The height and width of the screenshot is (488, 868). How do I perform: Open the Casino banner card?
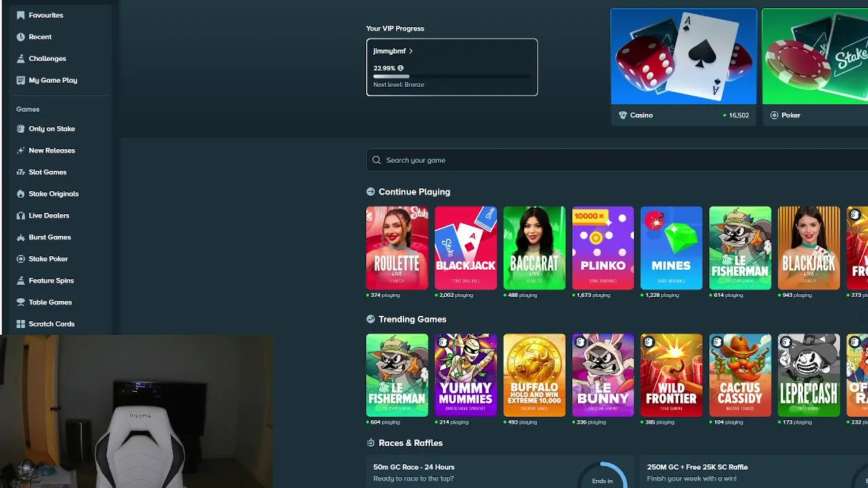[684, 67]
